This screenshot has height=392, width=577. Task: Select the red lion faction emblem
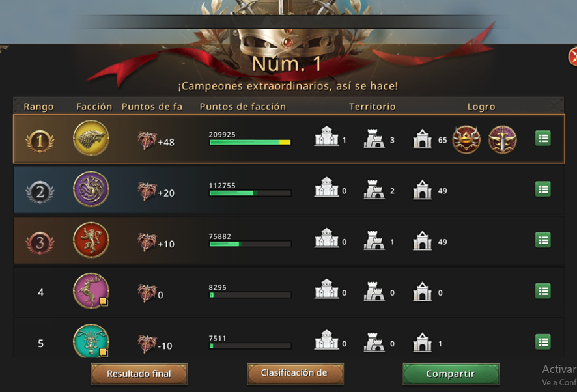pyautogui.click(x=91, y=240)
